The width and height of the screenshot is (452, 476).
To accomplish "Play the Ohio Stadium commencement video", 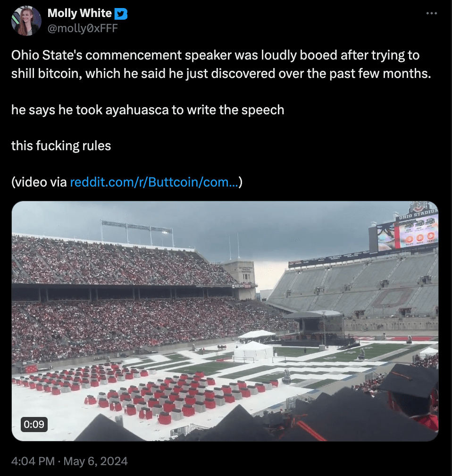I will pyautogui.click(x=225, y=321).
